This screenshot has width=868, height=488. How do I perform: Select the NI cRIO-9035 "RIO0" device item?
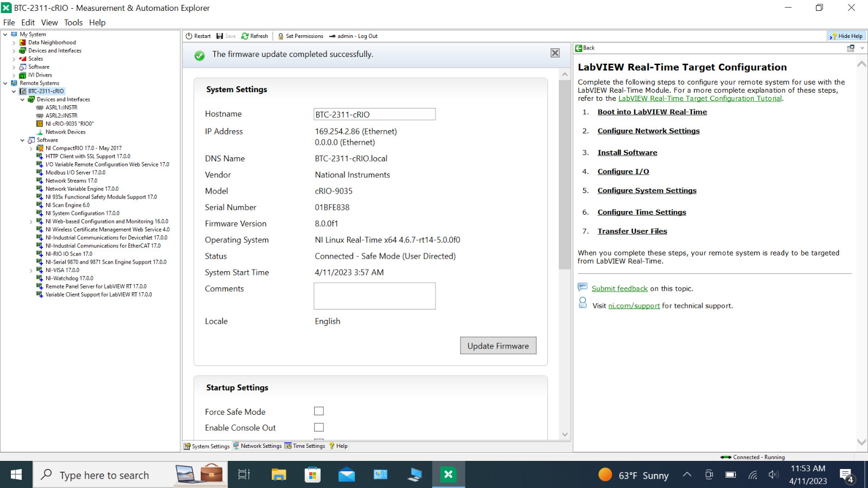click(69, 124)
